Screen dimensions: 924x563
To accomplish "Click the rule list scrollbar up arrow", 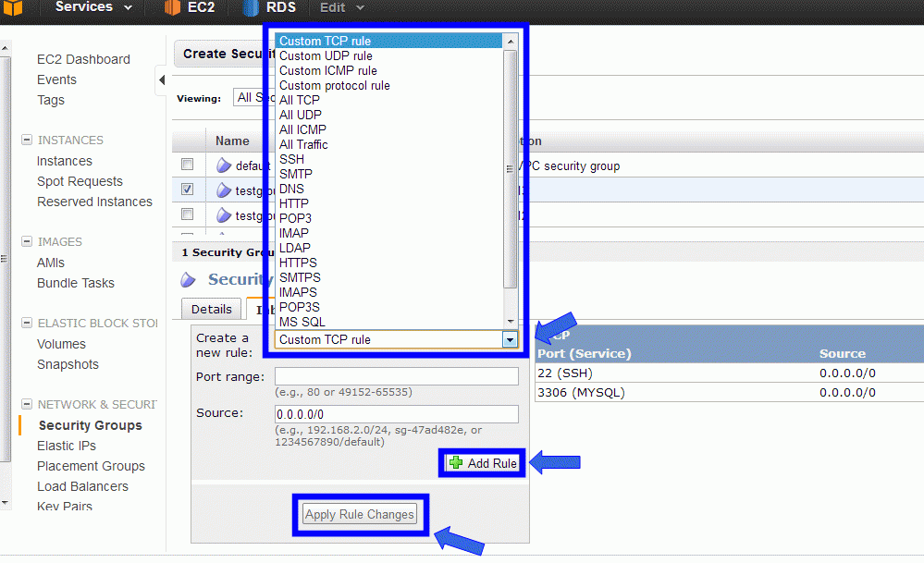I will [x=511, y=42].
